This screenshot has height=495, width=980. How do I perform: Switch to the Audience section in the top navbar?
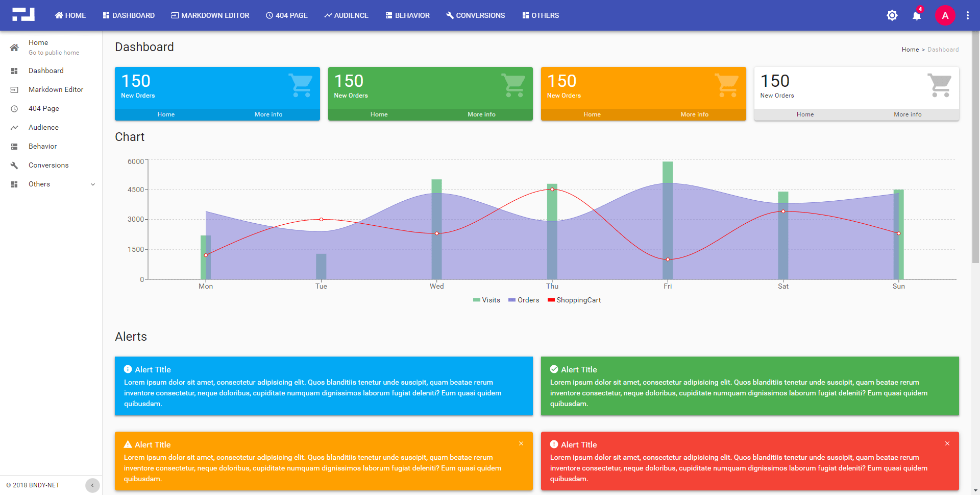point(347,15)
